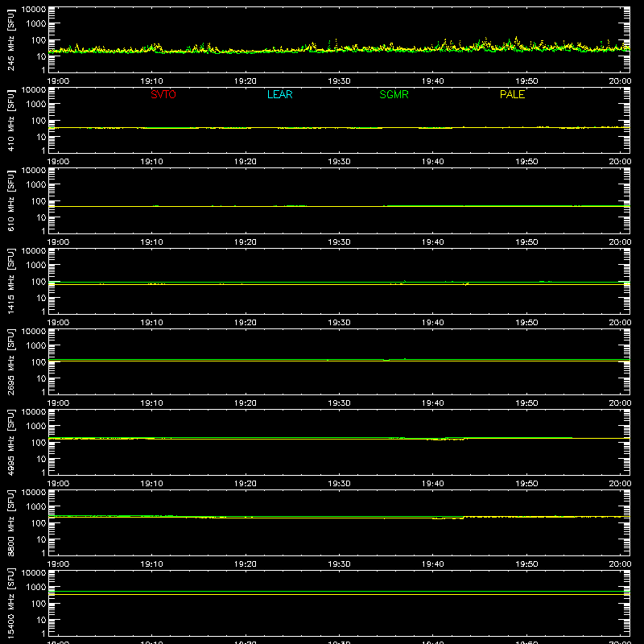Click the 100 y-tick on the 2695 MHz plot
Screen dimensions: 644x644
click(x=38, y=362)
